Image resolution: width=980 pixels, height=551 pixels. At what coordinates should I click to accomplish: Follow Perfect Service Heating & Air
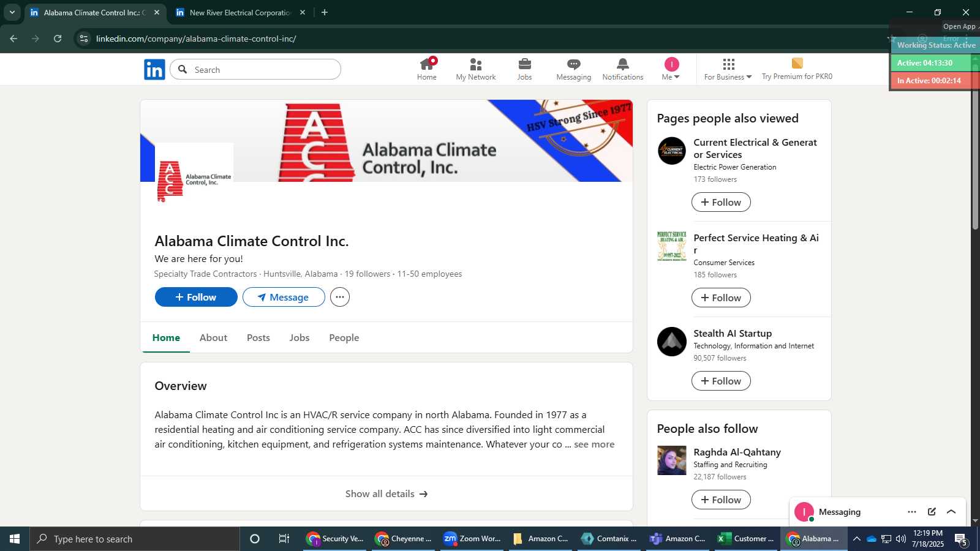tap(721, 298)
